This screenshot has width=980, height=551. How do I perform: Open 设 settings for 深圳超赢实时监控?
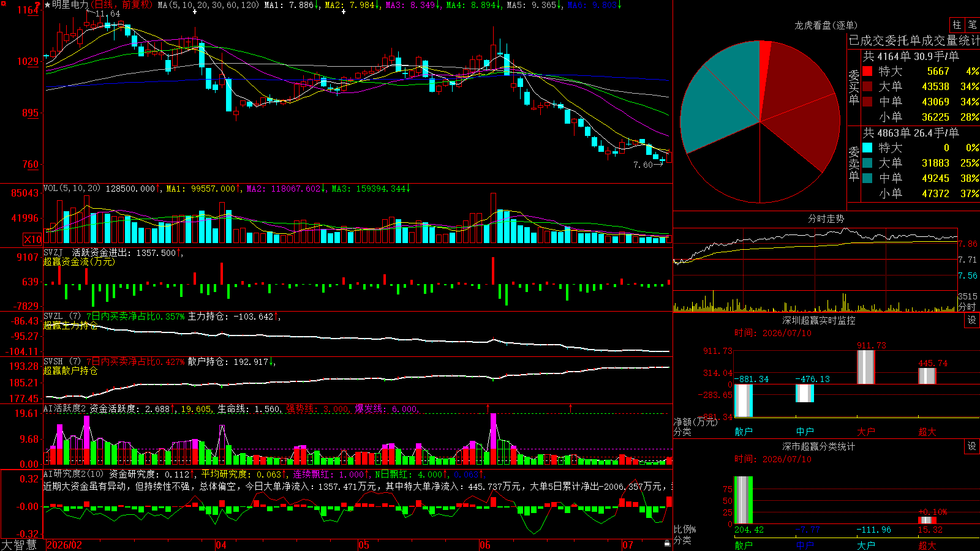click(x=972, y=320)
